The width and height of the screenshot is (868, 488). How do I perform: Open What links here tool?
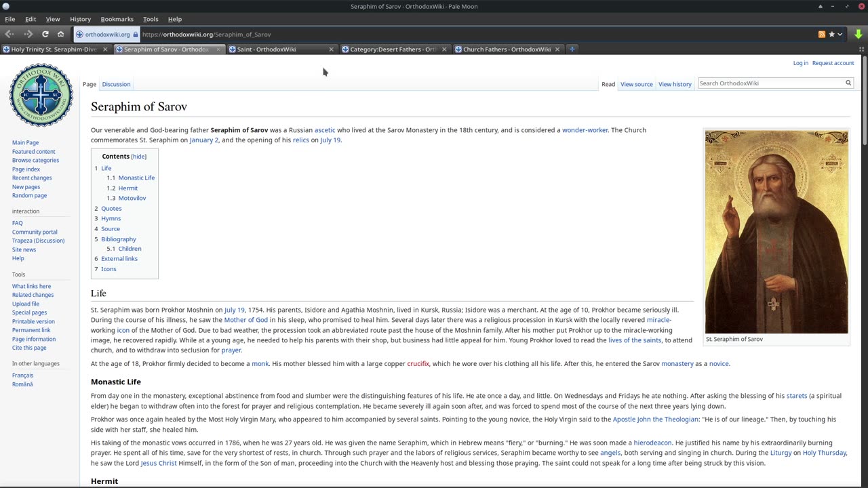31,286
